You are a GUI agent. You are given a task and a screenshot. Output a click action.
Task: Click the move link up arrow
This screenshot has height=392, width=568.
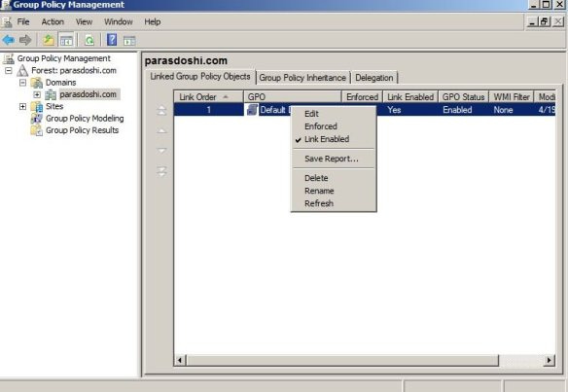point(161,130)
